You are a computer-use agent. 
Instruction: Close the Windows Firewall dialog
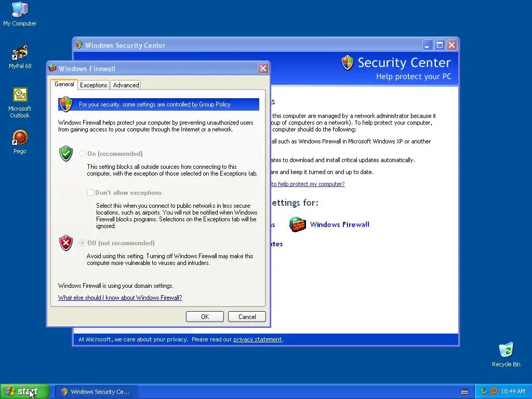click(x=263, y=68)
